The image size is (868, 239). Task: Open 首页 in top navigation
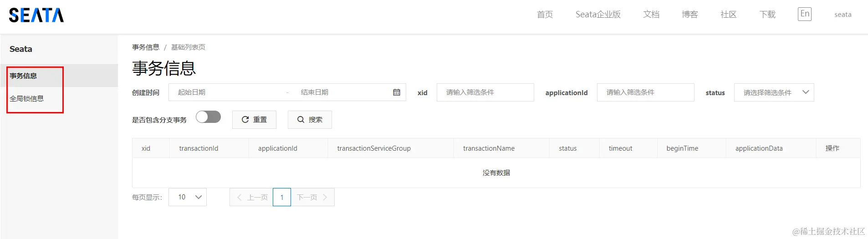tap(545, 15)
